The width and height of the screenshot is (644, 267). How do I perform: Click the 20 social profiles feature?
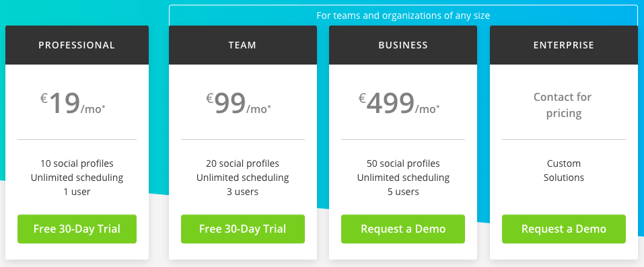coord(243,163)
